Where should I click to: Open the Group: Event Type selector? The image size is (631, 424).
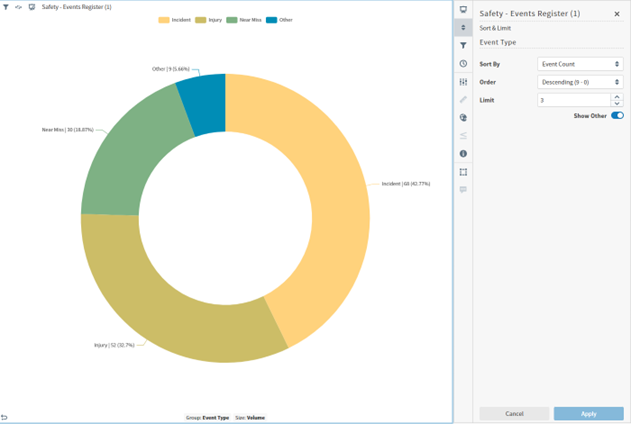pyautogui.click(x=207, y=418)
